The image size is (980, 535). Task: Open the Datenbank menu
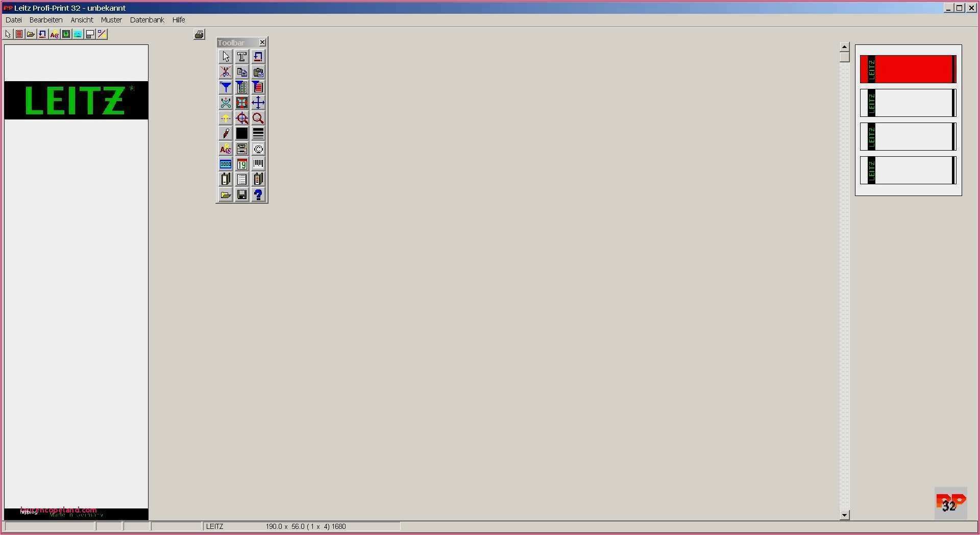[x=147, y=20]
